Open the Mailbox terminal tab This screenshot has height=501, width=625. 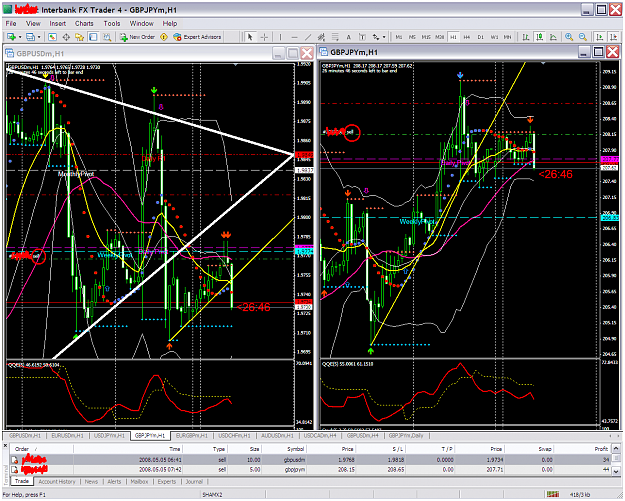tap(140, 482)
